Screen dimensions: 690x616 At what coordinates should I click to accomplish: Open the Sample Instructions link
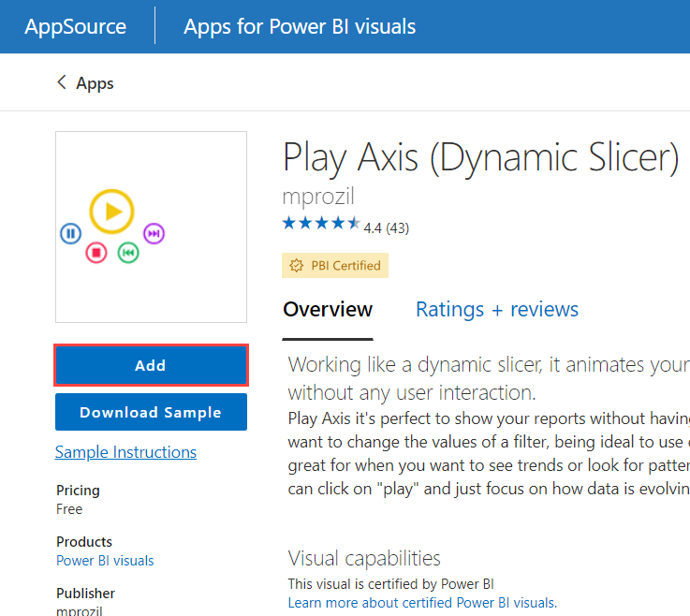[x=125, y=452]
